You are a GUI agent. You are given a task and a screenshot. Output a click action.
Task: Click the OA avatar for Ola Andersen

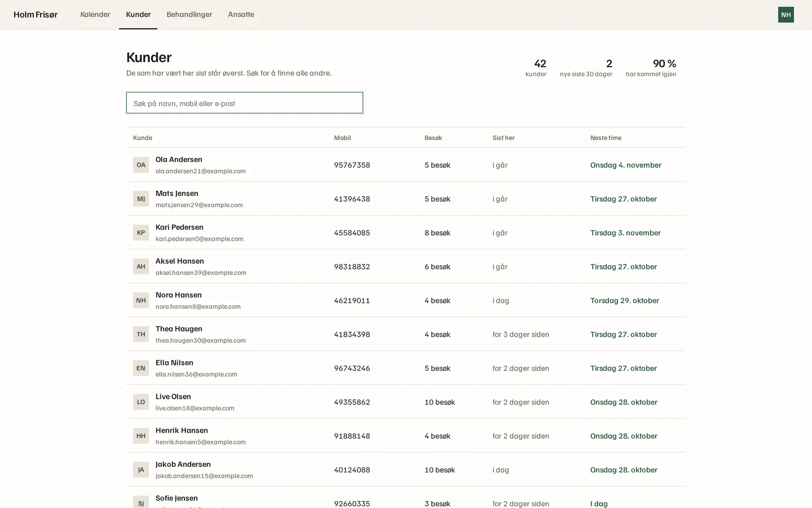click(x=141, y=165)
